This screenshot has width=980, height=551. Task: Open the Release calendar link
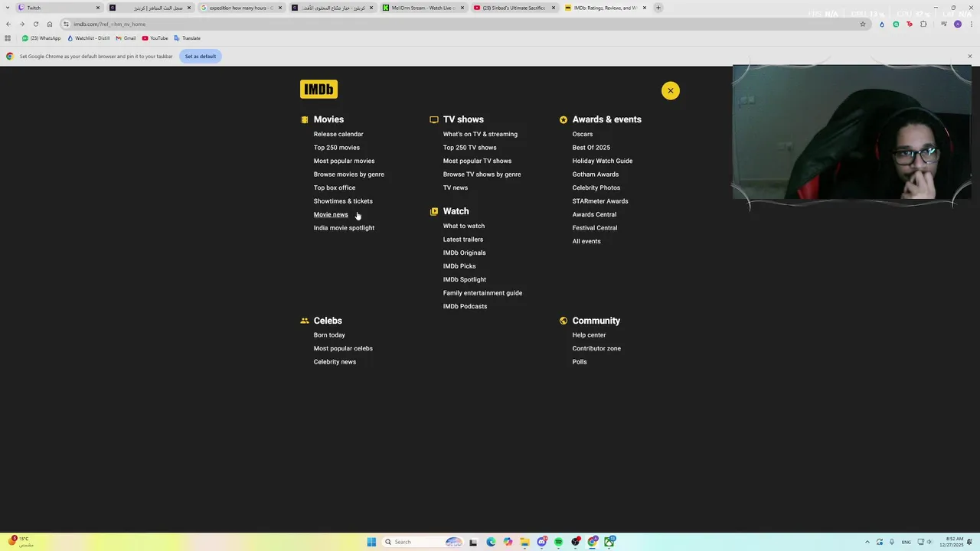pyautogui.click(x=338, y=134)
